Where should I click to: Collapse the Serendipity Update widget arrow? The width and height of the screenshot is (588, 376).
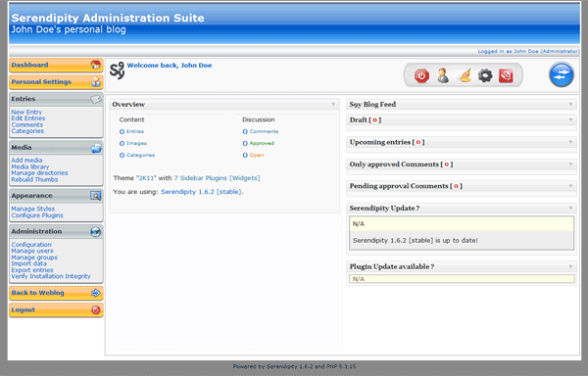(x=570, y=208)
